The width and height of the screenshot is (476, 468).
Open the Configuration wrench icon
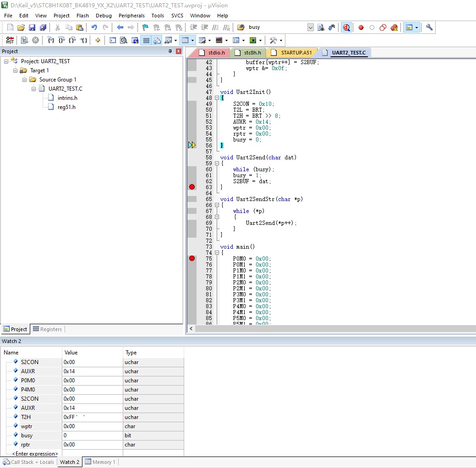[429, 27]
